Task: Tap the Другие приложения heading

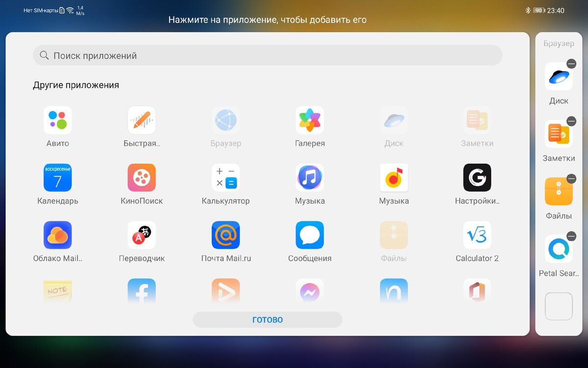Action: (76, 85)
